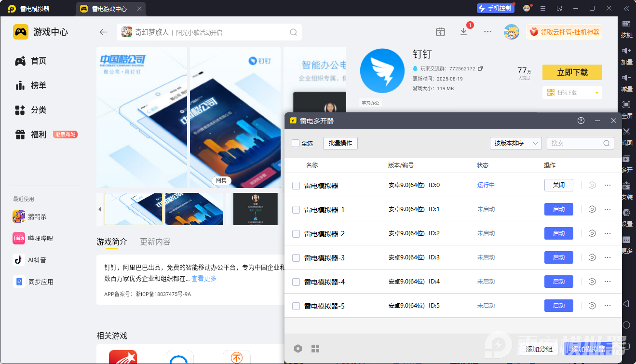
Task: Open settings gear for 雷电模拟器-3
Action: [x=592, y=257]
